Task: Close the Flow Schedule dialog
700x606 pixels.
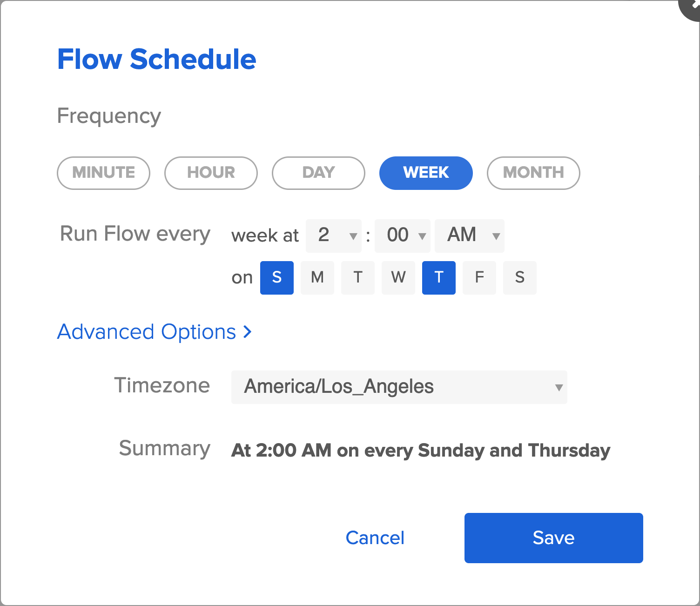Action: [692, 6]
